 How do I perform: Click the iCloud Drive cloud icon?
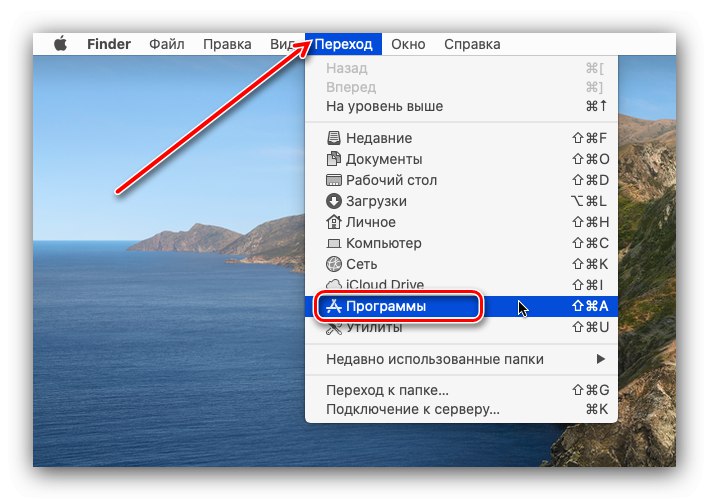[x=334, y=284]
